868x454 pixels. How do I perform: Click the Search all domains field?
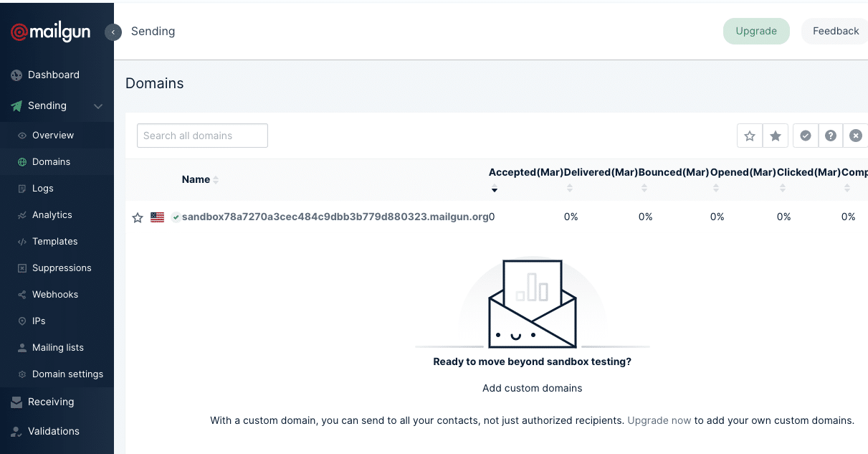click(x=202, y=135)
